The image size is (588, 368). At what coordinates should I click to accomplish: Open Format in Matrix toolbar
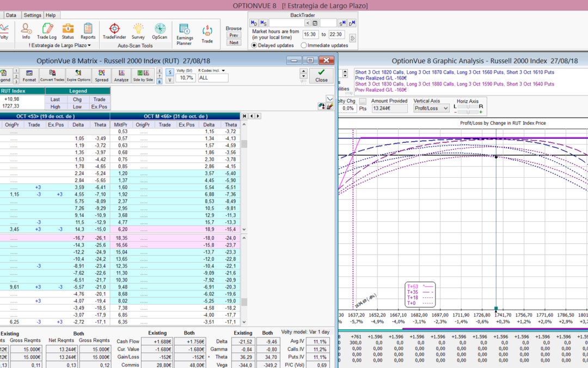point(29,75)
